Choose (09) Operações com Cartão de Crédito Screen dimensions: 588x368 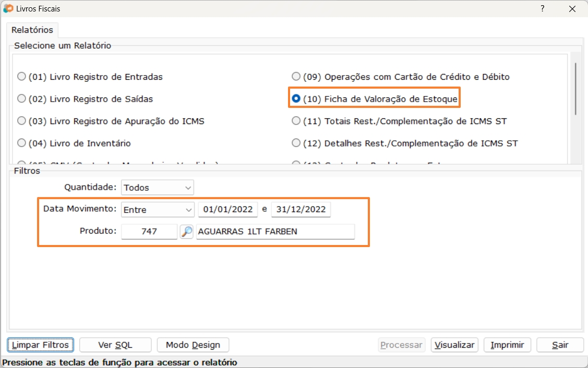296,77
